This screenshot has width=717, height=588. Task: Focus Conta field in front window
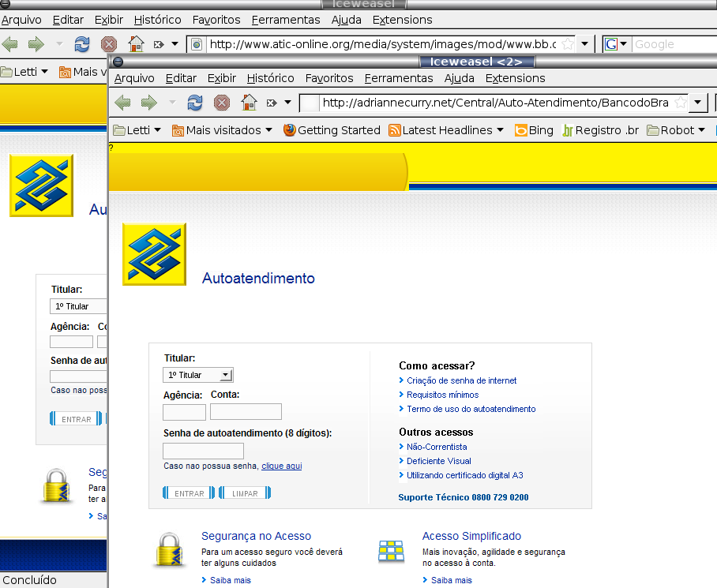click(246, 412)
